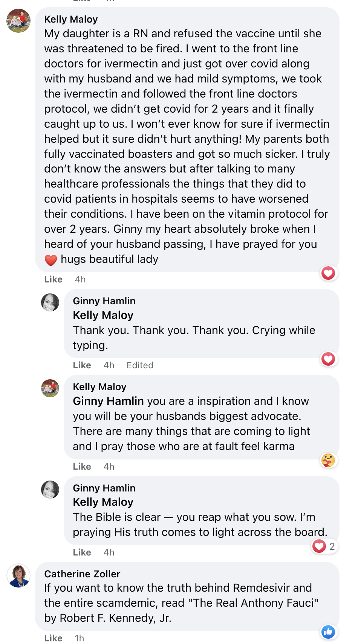Open the thumbs-up reaction on Catherine Zoller's comment
This screenshot has width=361, height=644.
tap(328, 632)
